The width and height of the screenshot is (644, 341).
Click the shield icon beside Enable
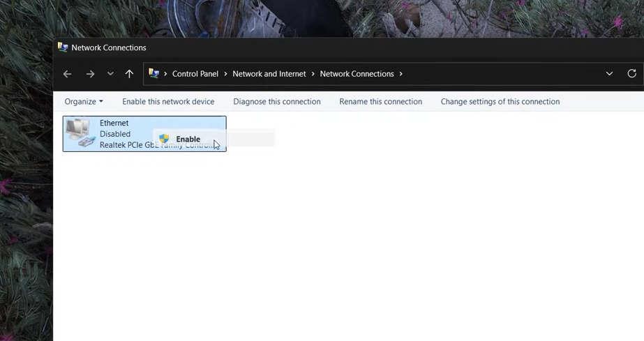[164, 139]
